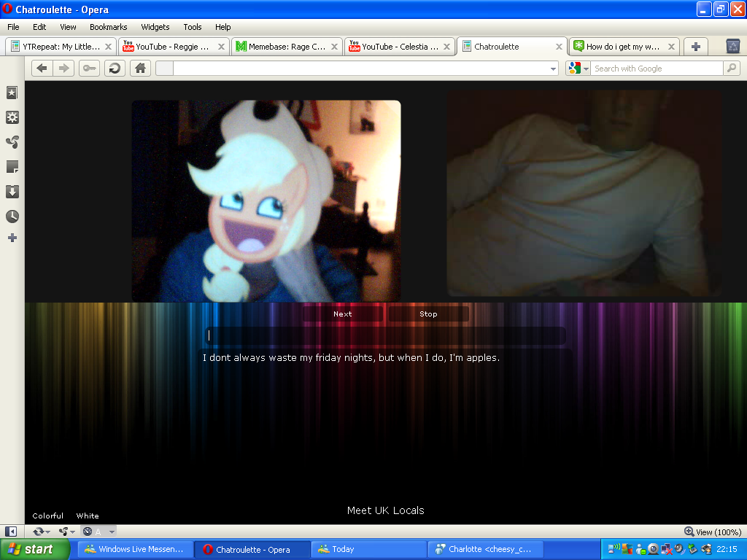Click the Safely Remove Hardware tray icon
This screenshot has height=560, width=747.
click(x=693, y=549)
